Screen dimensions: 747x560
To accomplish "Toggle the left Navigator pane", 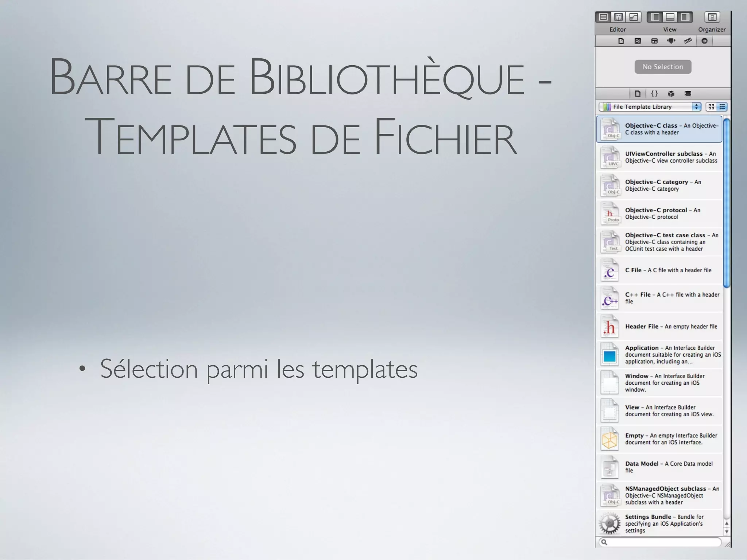I will tap(655, 17).
